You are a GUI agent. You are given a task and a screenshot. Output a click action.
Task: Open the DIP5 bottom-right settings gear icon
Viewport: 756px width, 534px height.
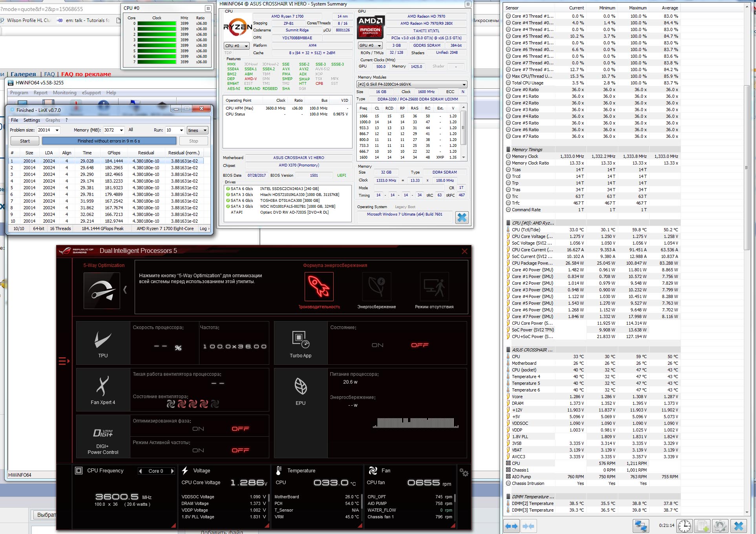coord(464,473)
